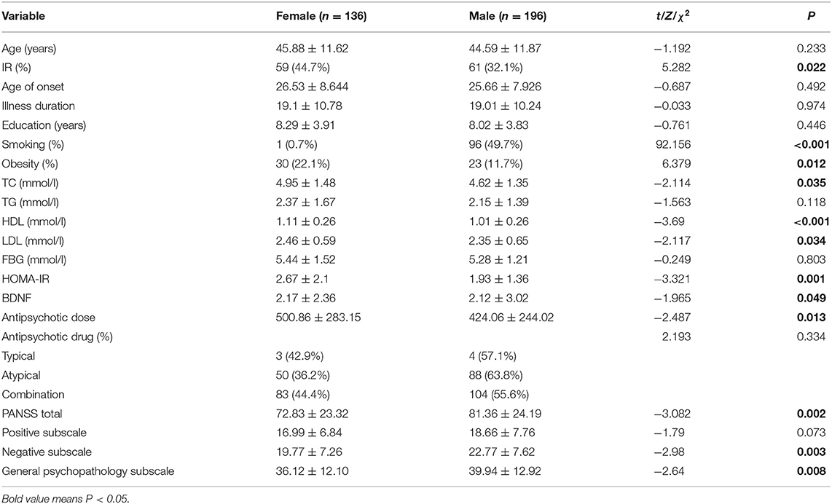This screenshot has width=832, height=504.
Task: Click the 92.156 smoking statistic cell
Action: [673, 145]
